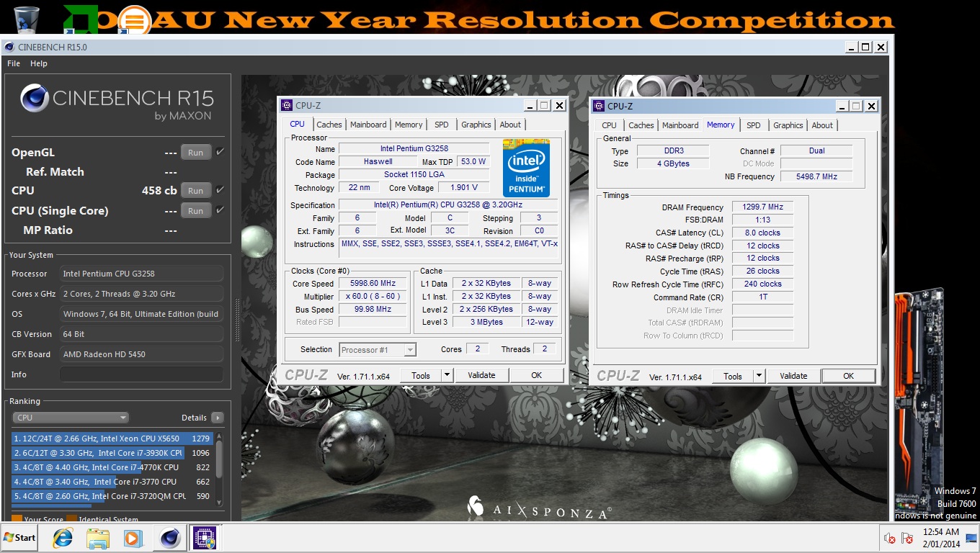Open SPD tab in right CPU-Z window
The image size is (980, 553).
[x=754, y=125]
